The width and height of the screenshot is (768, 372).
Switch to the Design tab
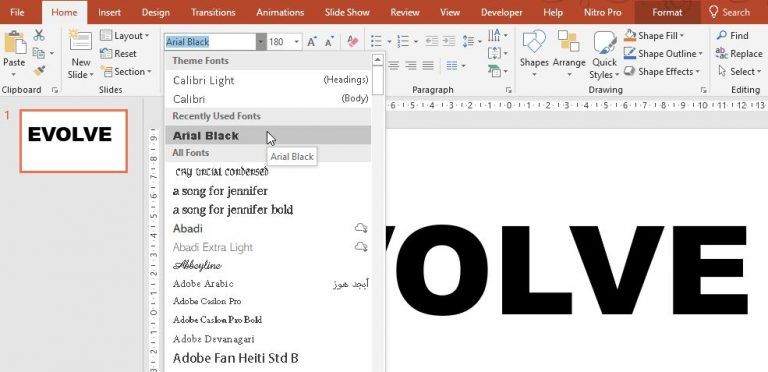155,12
